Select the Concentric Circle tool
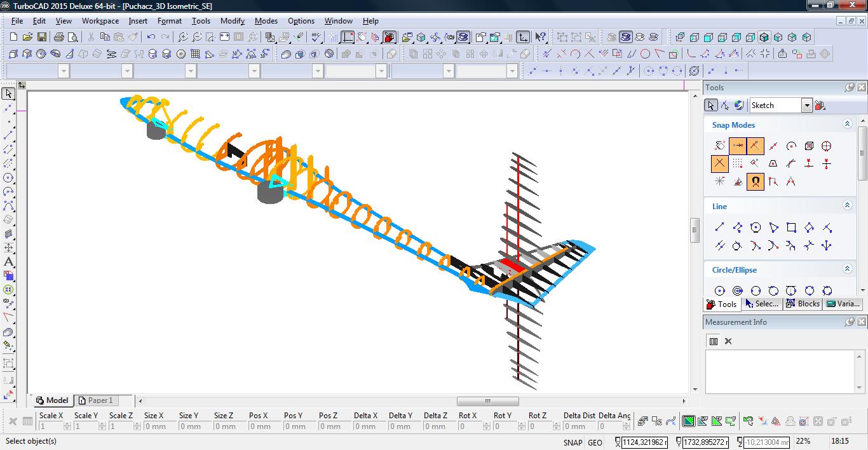The width and height of the screenshot is (868, 450). pyautogui.click(x=738, y=290)
